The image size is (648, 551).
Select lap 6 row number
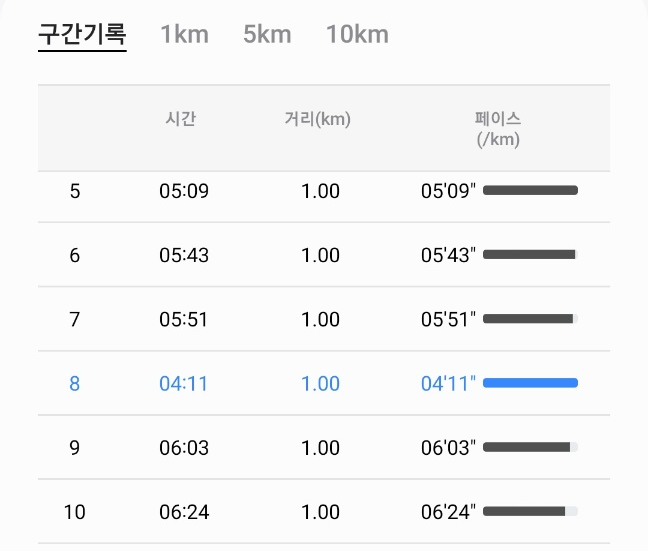point(75,255)
